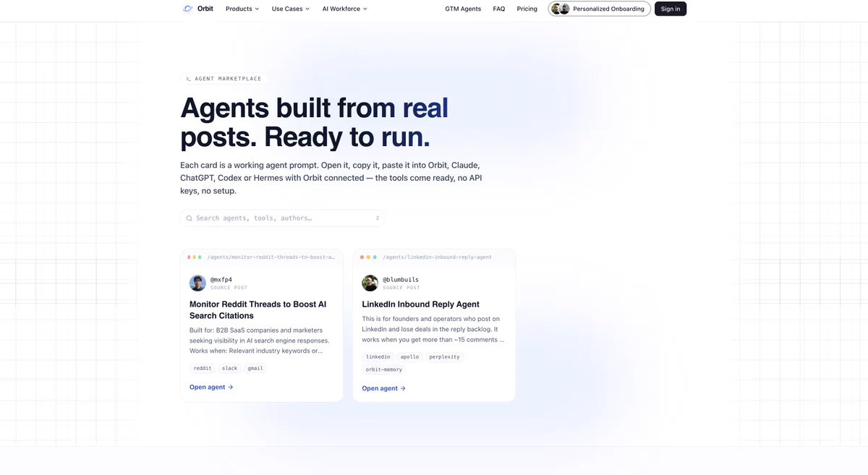Click SOURCE POST label under @blumbuils
The height and width of the screenshot is (475, 868).
pyautogui.click(x=401, y=288)
